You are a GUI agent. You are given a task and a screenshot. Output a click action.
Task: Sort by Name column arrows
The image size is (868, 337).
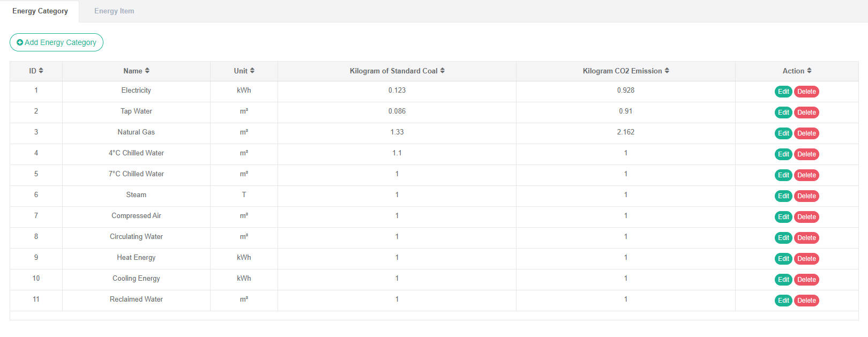click(147, 71)
